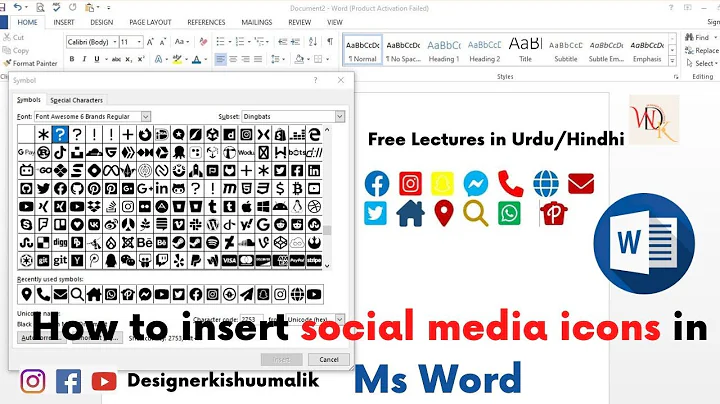720x404 pixels.
Task: Expand the styles gallery More arrow
Action: pyautogui.click(x=672, y=61)
